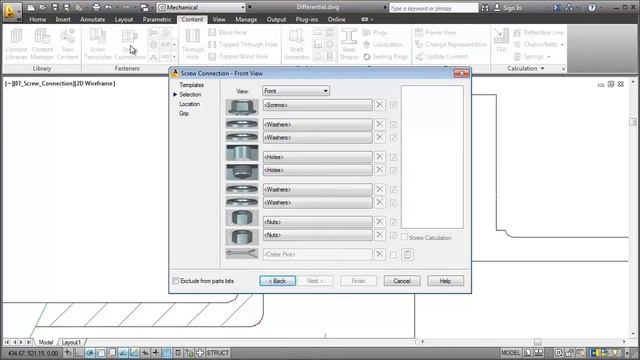
Task: Click the MODEL status bar button
Action: (511, 353)
